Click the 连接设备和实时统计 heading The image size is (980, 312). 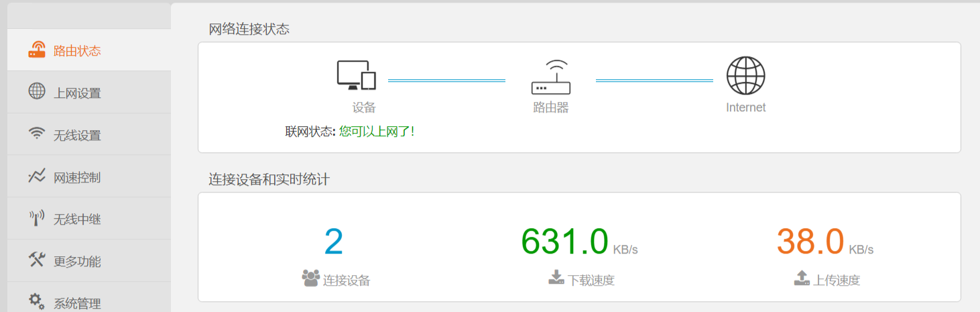click(x=269, y=179)
